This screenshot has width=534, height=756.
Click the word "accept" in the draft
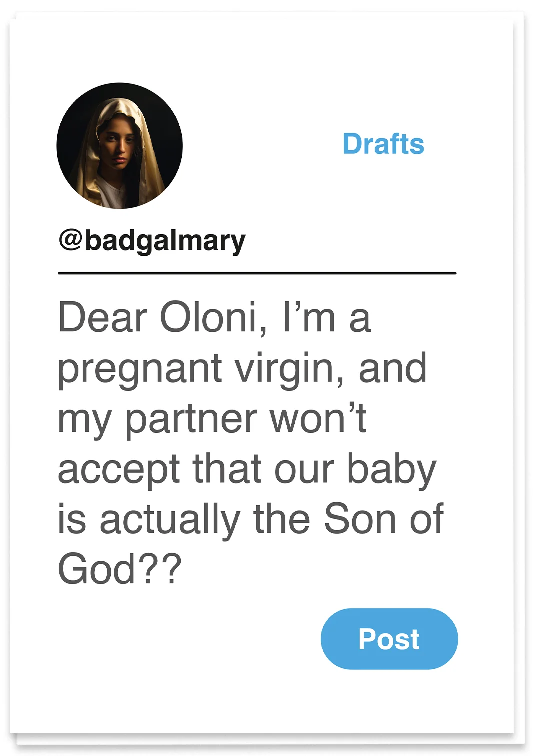[119, 471]
